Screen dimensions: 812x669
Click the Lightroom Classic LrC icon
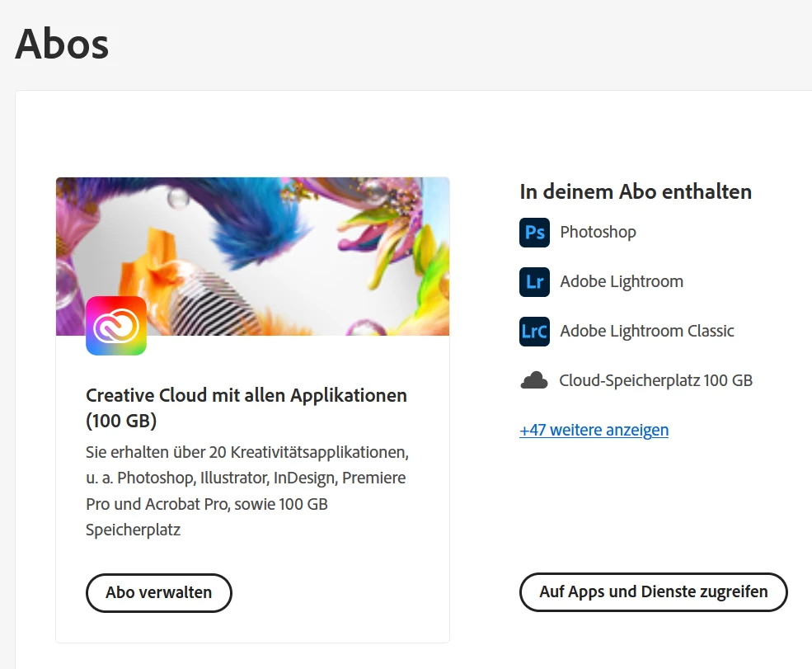pyautogui.click(x=534, y=331)
